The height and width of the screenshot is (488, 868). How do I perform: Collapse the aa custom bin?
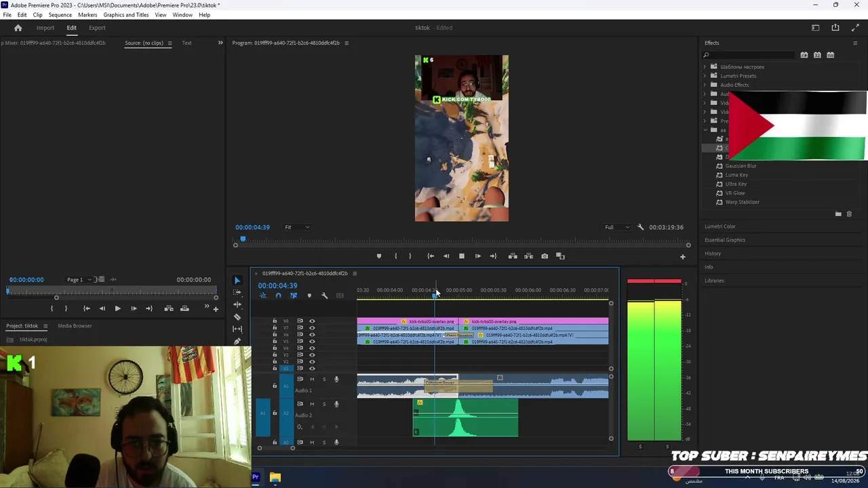click(x=705, y=130)
